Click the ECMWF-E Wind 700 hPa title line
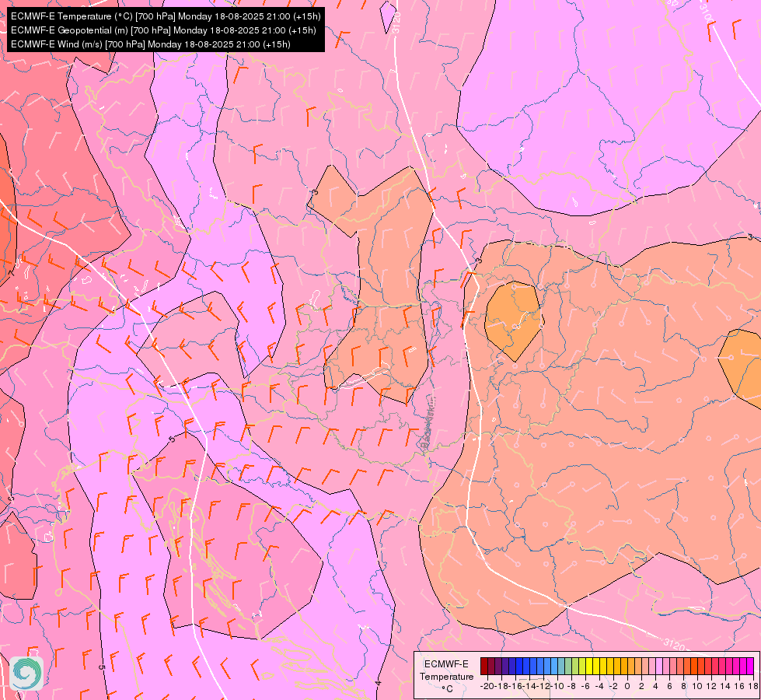 [151, 44]
